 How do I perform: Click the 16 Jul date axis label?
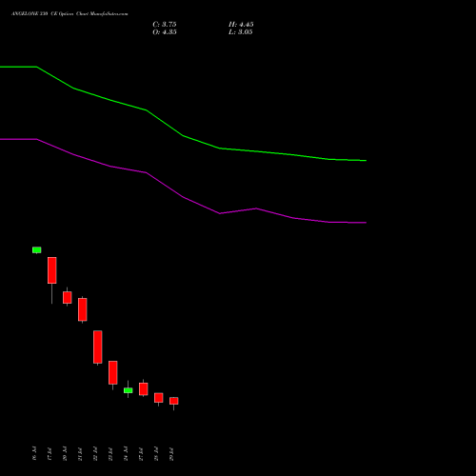(34, 453)
